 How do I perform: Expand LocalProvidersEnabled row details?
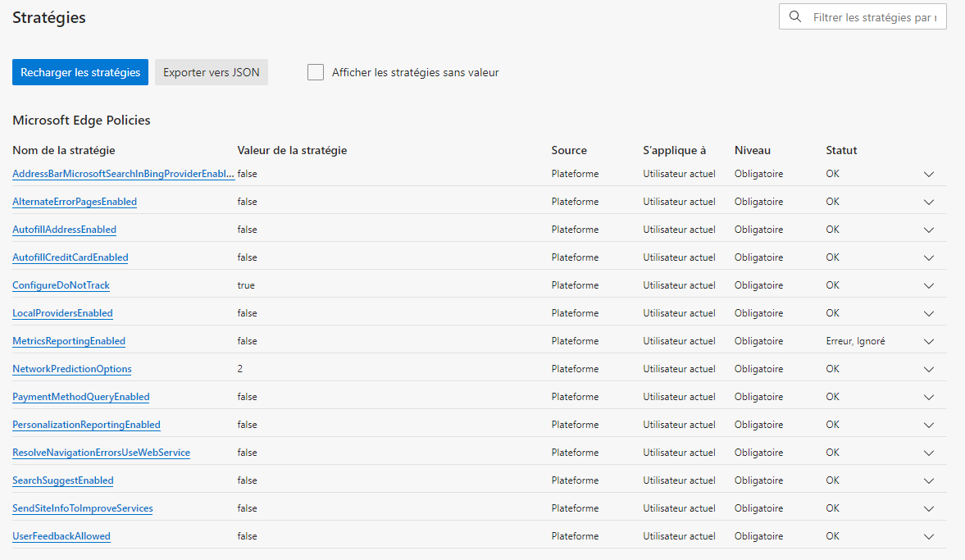(929, 314)
